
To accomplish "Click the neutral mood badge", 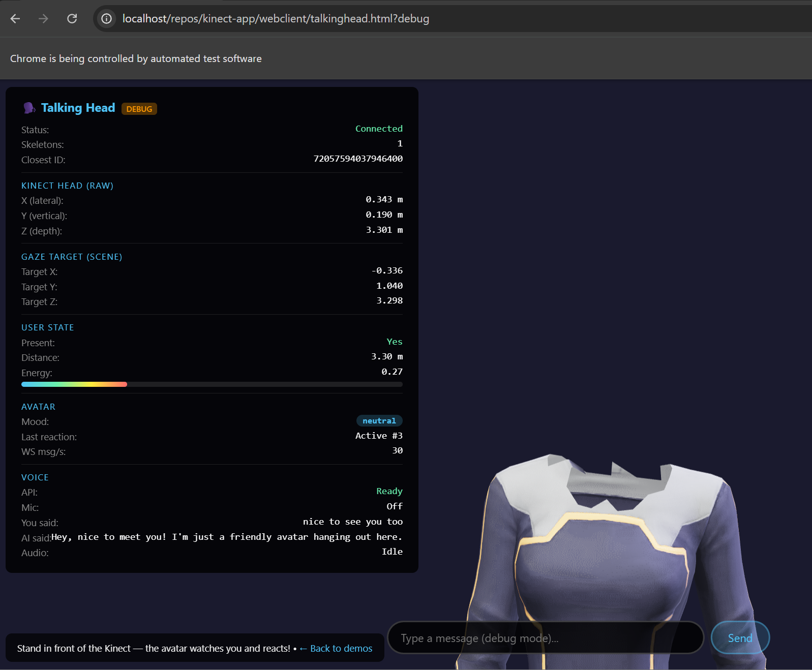I will pyautogui.click(x=379, y=421).
